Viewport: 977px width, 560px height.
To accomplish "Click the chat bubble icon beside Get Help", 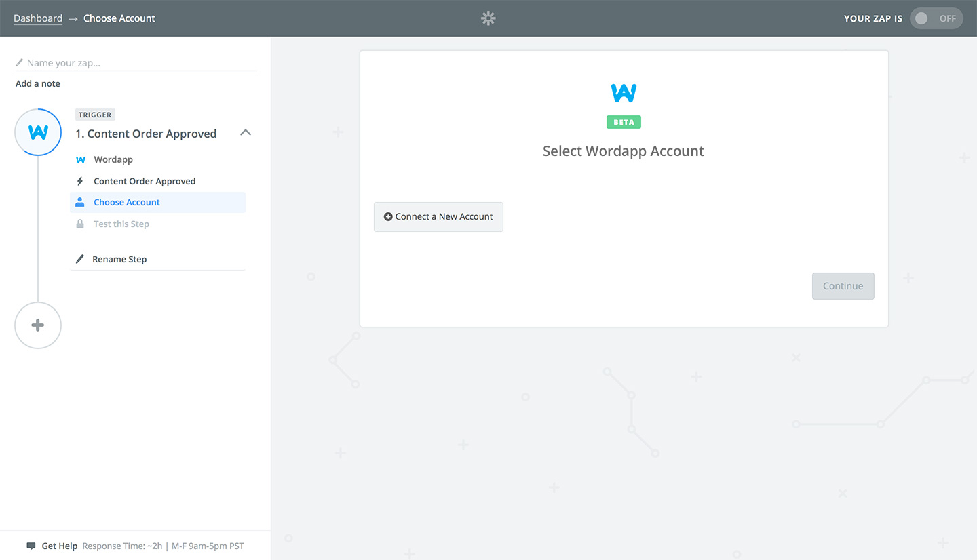I will pyautogui.click(x=31, y=546).
